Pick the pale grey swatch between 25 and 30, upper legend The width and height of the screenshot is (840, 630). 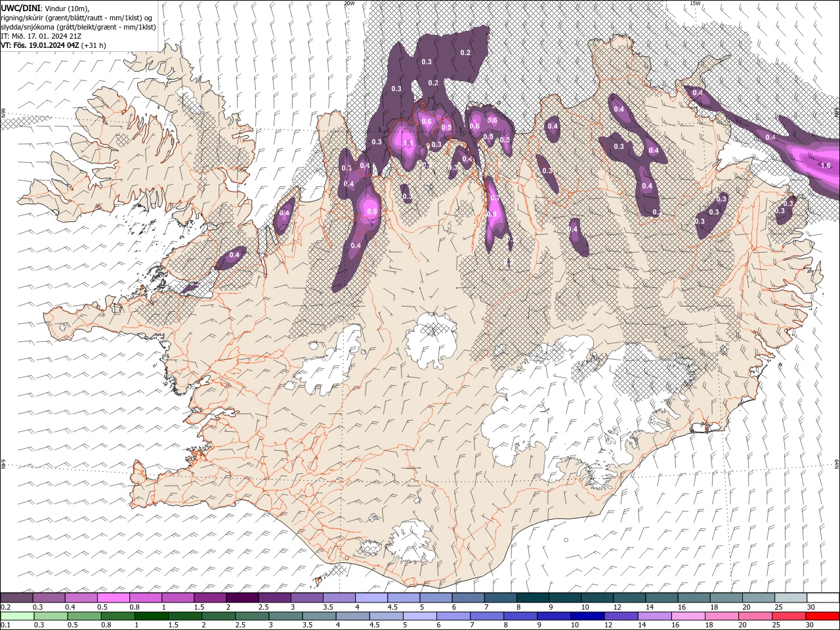[x=791, y=598]
